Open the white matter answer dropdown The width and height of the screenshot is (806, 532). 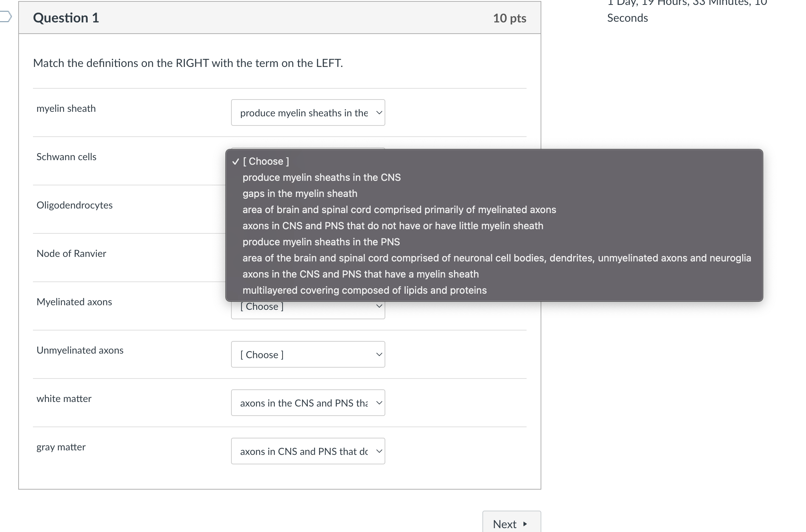pos(308,403)
